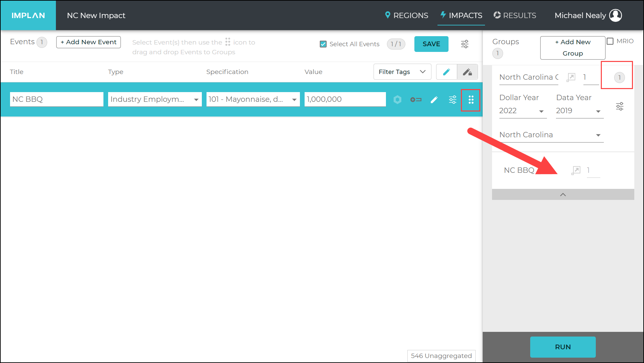
Task: Open the Data Year 2019 dropdown
Action: point(580,111)
